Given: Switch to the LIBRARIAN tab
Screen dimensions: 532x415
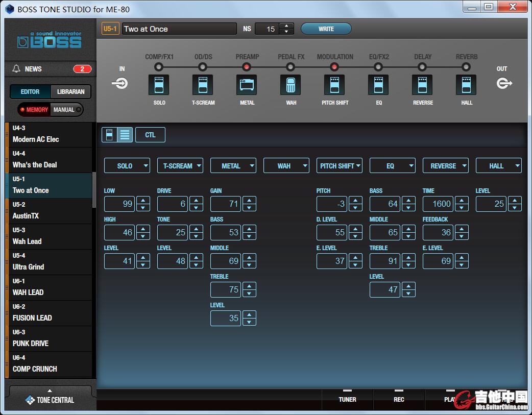Looking at the screenshot, I should [70, 92].
